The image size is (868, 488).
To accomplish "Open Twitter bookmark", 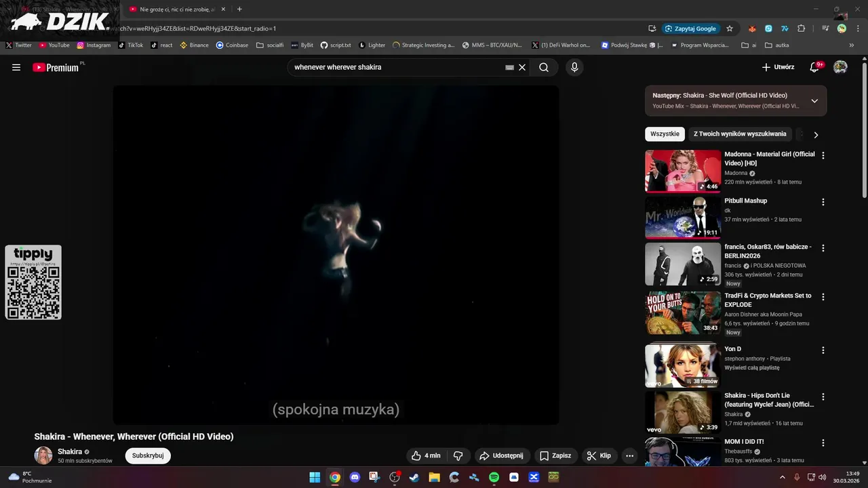I will click(x=18, y=45).
